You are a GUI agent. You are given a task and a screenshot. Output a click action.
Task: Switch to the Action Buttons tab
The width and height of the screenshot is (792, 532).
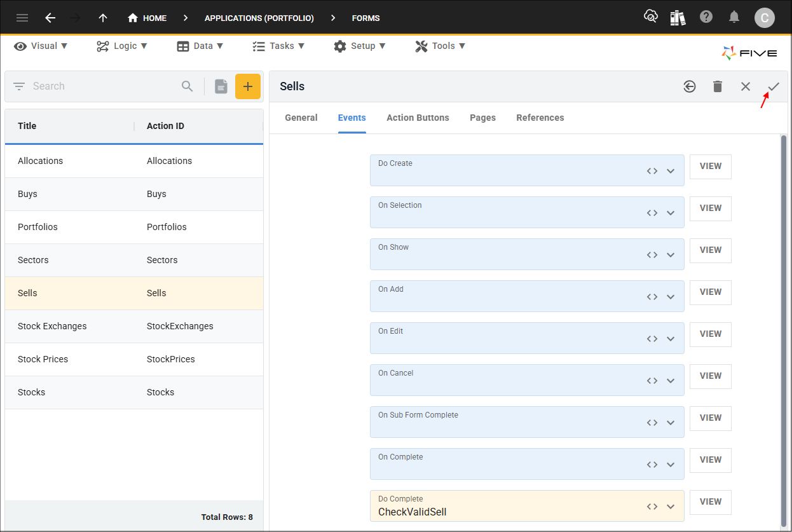(x=418, y=118)
